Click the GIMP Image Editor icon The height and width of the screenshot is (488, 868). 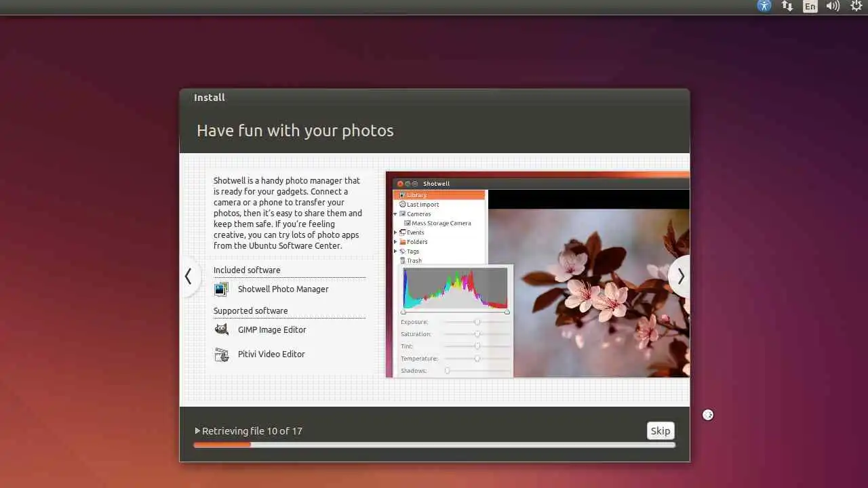tap(221, 330)
